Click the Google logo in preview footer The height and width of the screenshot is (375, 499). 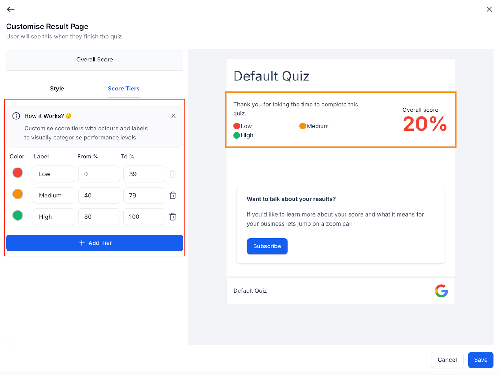pos(441,291)
